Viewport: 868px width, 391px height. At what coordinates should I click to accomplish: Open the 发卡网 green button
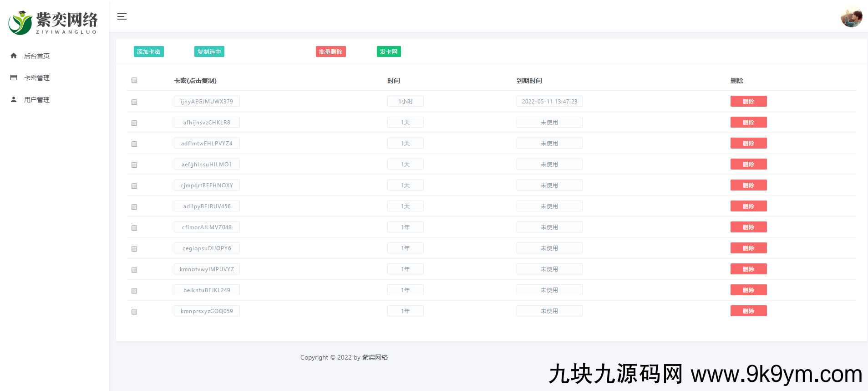coord(389,52)
